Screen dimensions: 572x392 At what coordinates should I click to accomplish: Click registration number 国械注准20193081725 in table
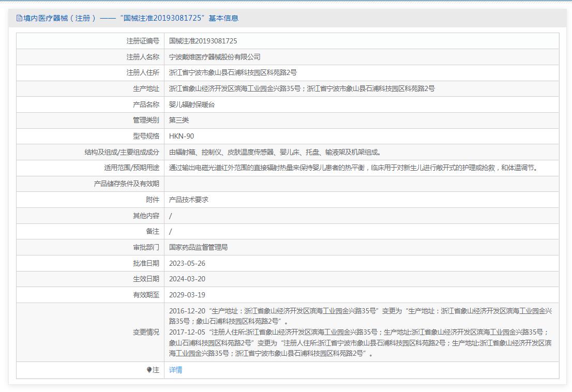pyautogui.click(x=203, y=41)
